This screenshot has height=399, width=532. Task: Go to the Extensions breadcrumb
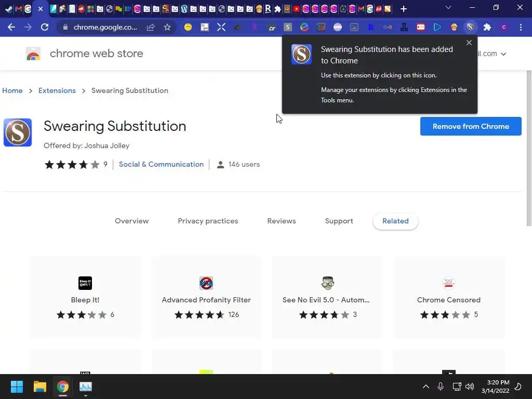coord(57,90)
